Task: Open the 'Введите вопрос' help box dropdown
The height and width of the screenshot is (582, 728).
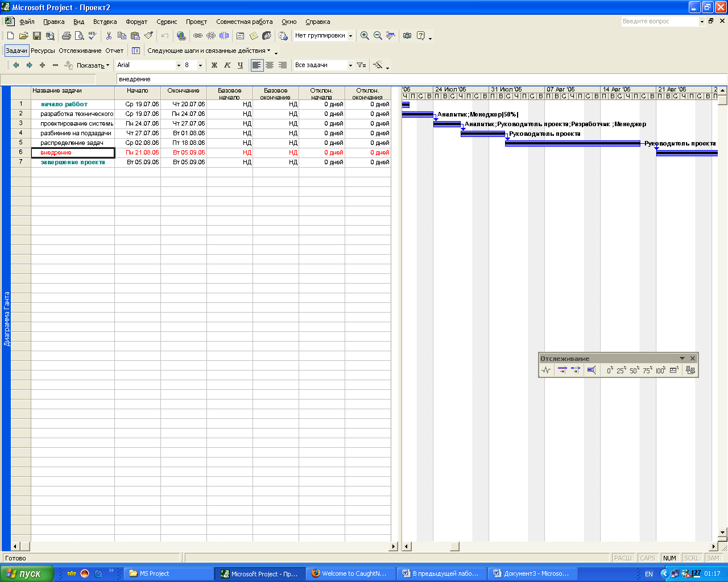Action: coord(702,22)
